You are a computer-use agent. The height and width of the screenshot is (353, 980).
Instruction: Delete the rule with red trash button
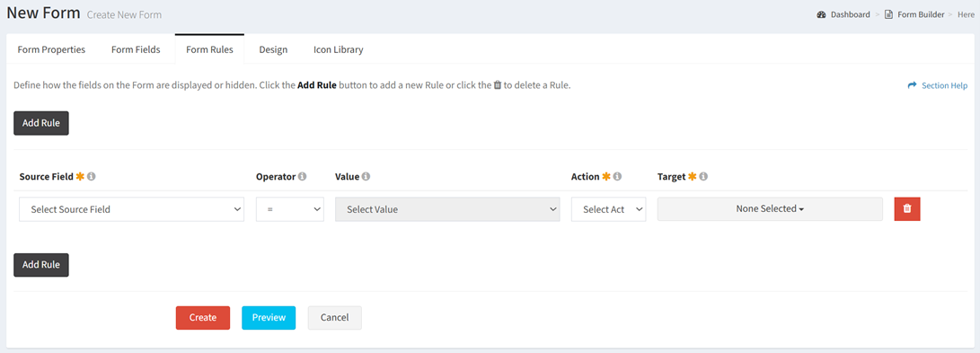pyautogui.click(x=907, y=209)
